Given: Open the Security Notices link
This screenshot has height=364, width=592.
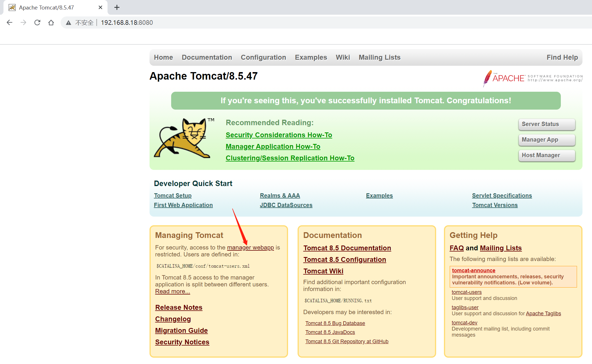Looking at the screenshot, I should [182, 342].
